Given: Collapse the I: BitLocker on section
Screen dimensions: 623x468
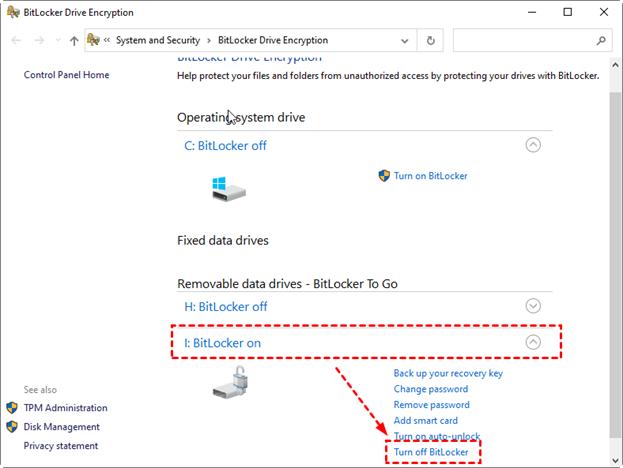Looking at the screenshot, I should (x=533, y=342).
